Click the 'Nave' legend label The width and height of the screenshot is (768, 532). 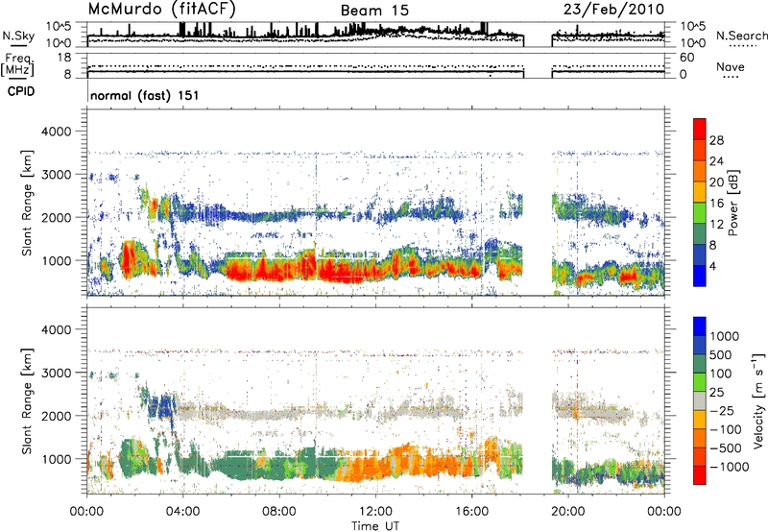[x=731, y=67]
